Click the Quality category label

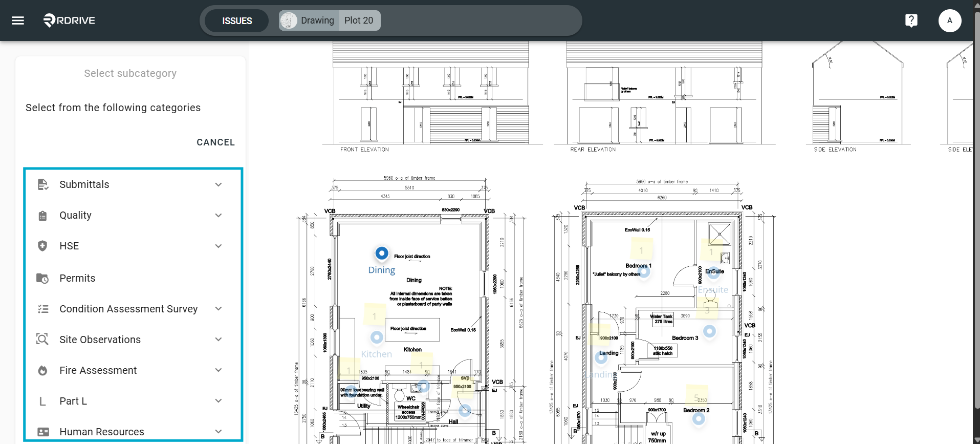coord(76,215)
